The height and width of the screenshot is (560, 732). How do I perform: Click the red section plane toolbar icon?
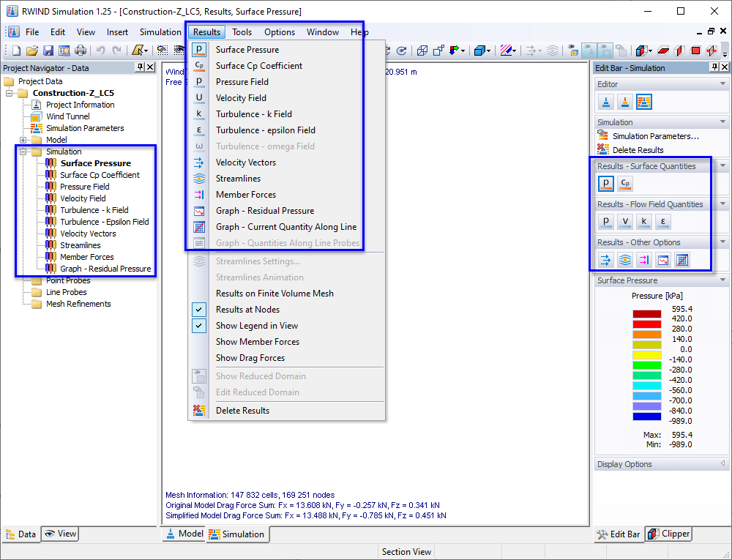pyautogui.click(x=663, y=51)
